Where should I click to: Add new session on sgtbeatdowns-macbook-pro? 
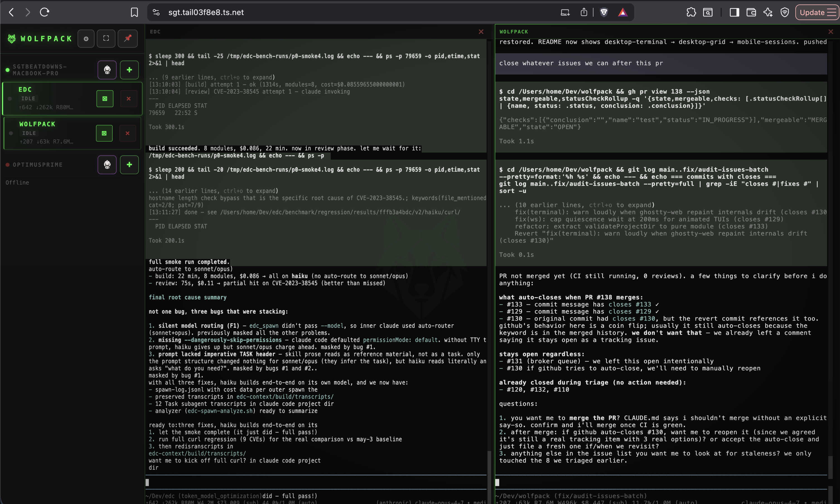(x=129, y=70)
